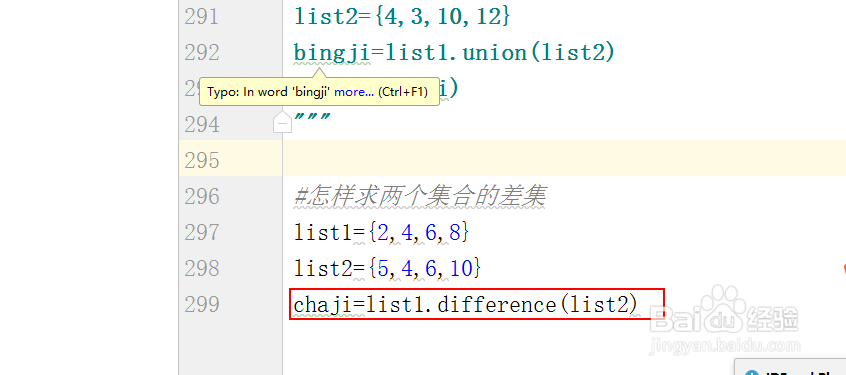Viewport: 846px width, 375px height.
Task: Place cursor in 'chaji=list1.difference(list2)' line
Action: click(466, 305)
